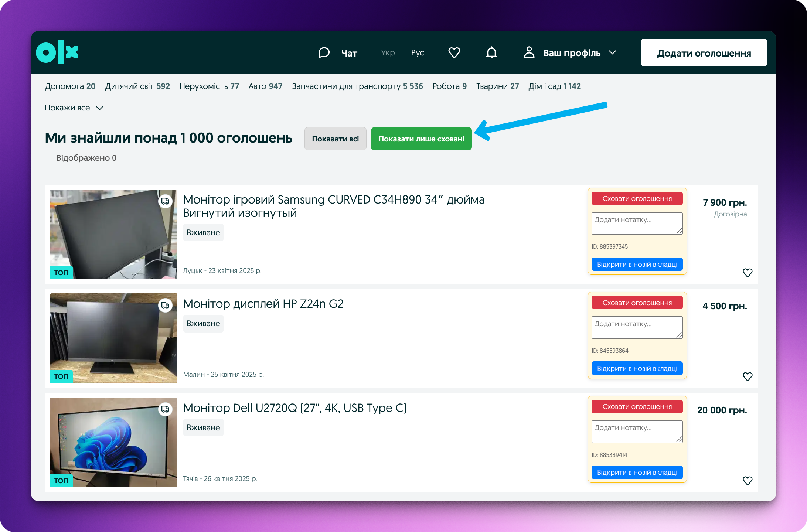This screenshot has height=532, width=807.
Task: Open Запчастини для транспорту category
Action: click(x=357, y=86)
